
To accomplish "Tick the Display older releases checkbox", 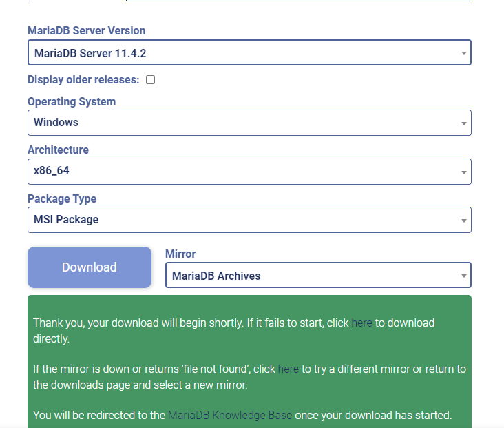I will click(x=150, y=79).
